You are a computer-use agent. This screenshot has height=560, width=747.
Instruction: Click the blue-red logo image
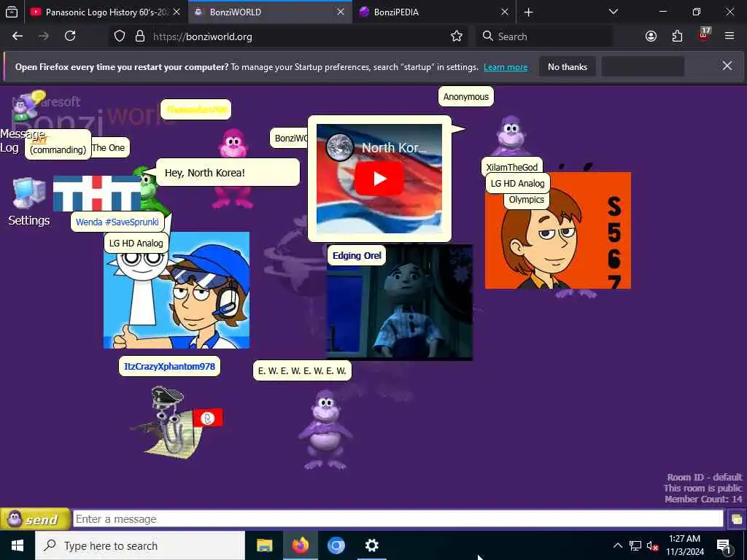coord(97,193)
